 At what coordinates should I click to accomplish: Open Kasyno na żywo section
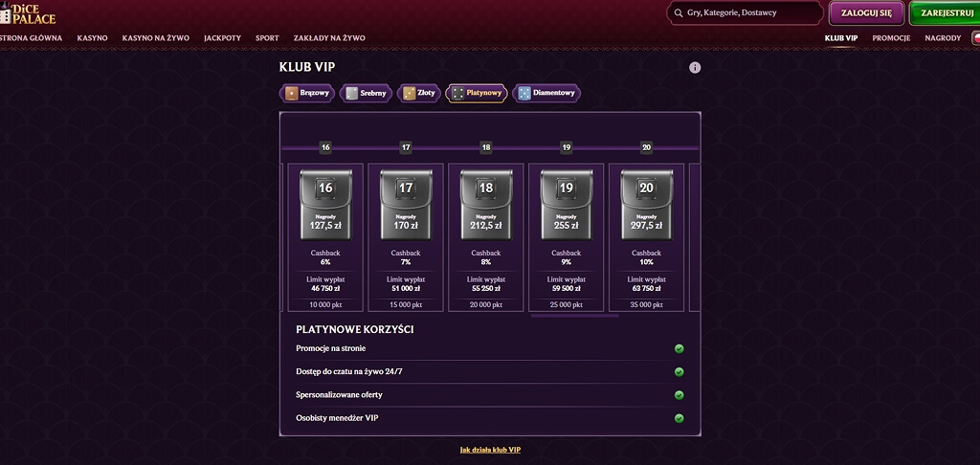[156, 38]
